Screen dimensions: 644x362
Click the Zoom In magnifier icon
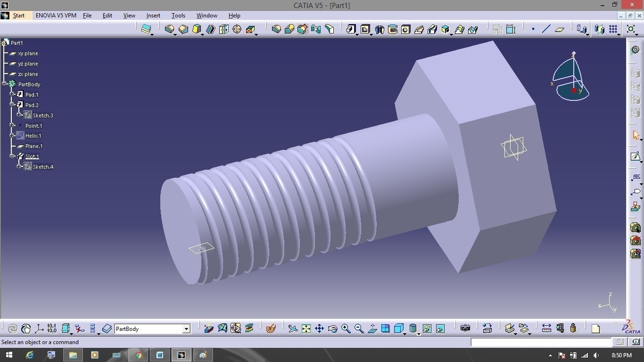pos(346,329)
